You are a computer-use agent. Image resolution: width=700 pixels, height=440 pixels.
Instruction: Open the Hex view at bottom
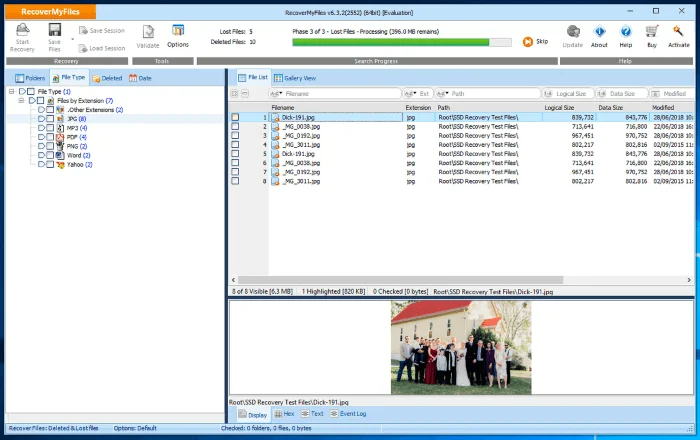coord(284,413)
